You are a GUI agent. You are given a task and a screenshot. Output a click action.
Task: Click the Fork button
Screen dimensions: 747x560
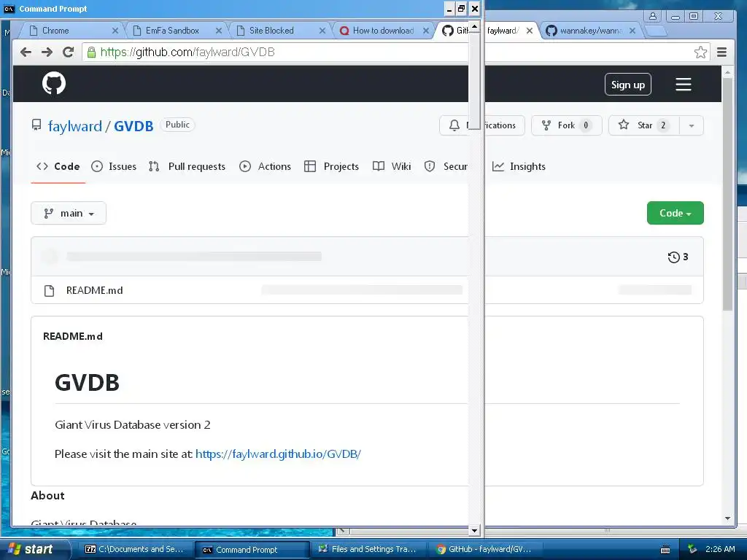pyautogui.click(x=566, y=125)
